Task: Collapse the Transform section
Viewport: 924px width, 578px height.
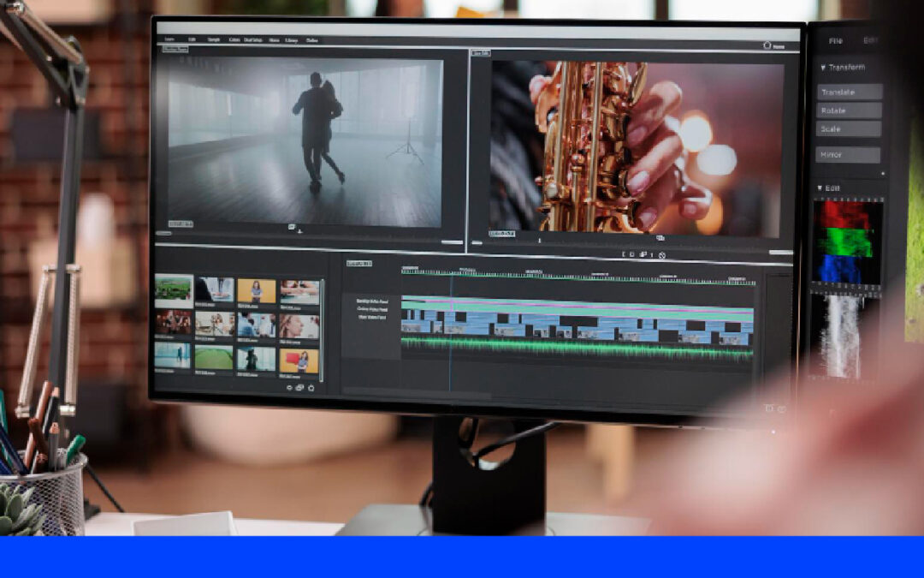Action: [823, 68]
